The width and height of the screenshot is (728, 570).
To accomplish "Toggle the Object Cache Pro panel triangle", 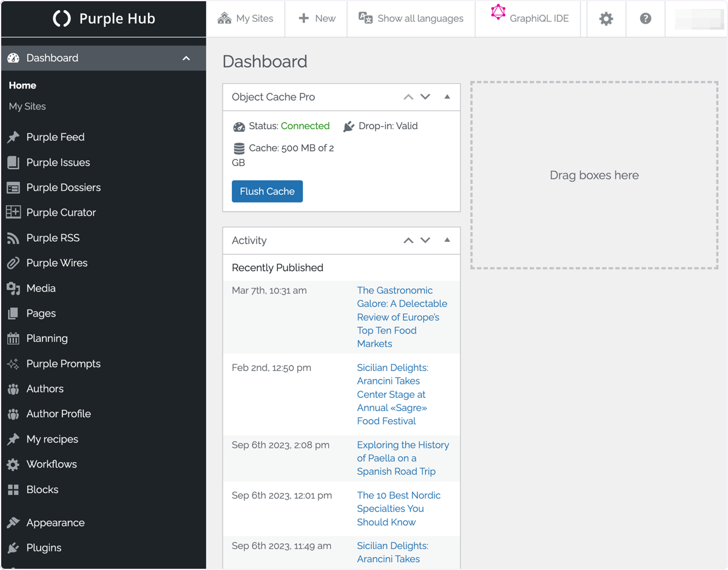I will [447, 96].
